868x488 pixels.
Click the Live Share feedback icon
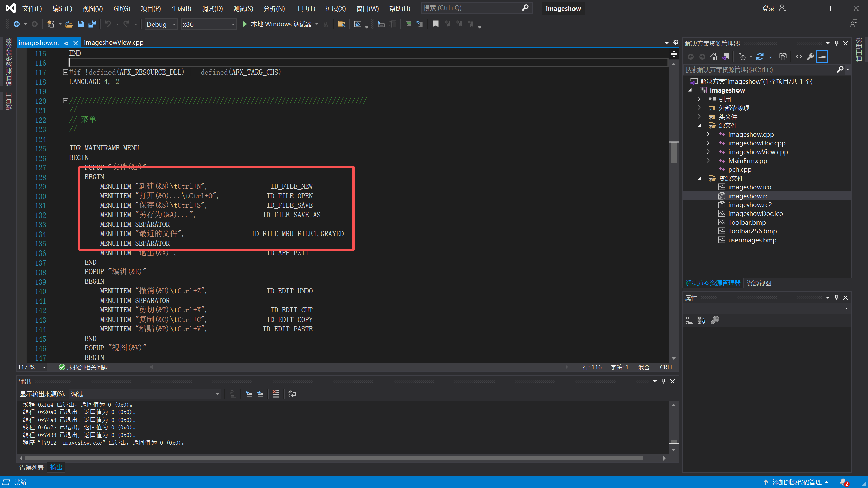pyautogui.click(x=854, y=23)
